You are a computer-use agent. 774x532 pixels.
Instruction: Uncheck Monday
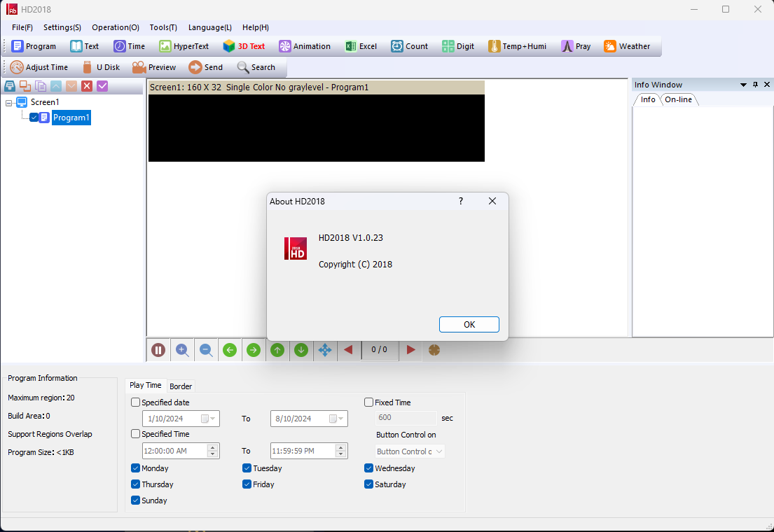pyautogui.click(x=135, y=468)
